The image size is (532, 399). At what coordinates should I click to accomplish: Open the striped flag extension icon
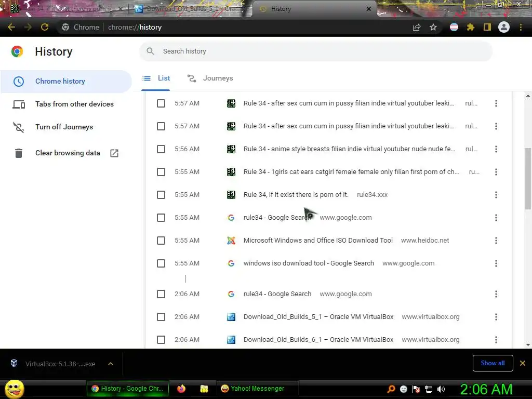pyautogui.click(x=454, y=27)
